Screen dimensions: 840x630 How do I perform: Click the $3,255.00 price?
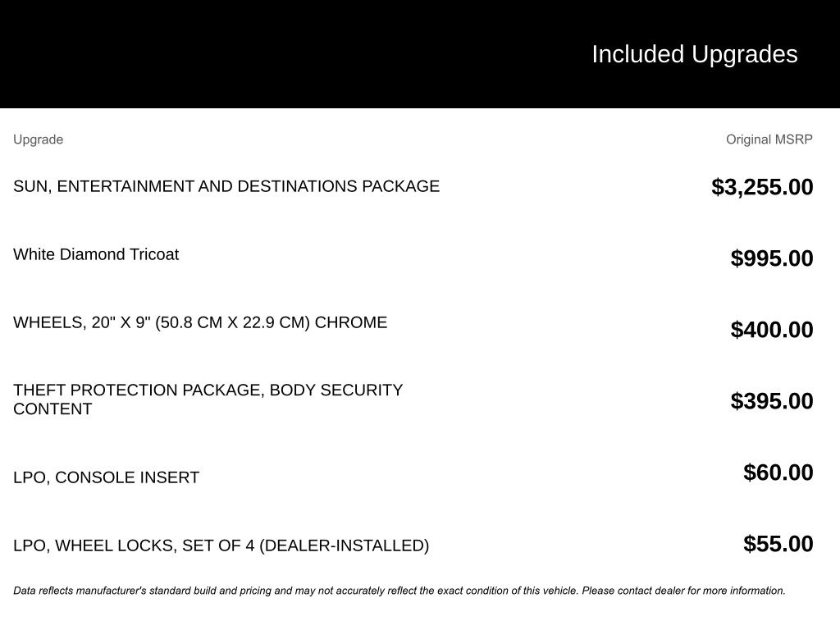(762, 187)
